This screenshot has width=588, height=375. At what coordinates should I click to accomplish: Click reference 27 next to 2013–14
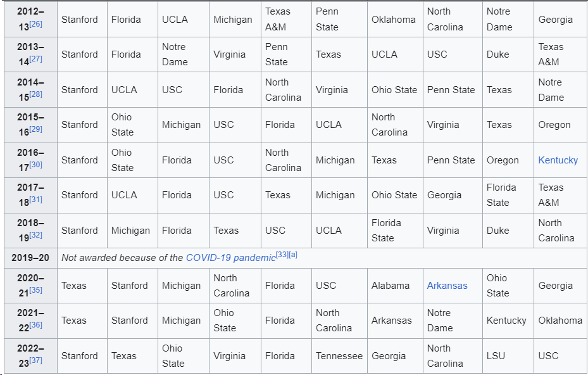click(35, 60)
